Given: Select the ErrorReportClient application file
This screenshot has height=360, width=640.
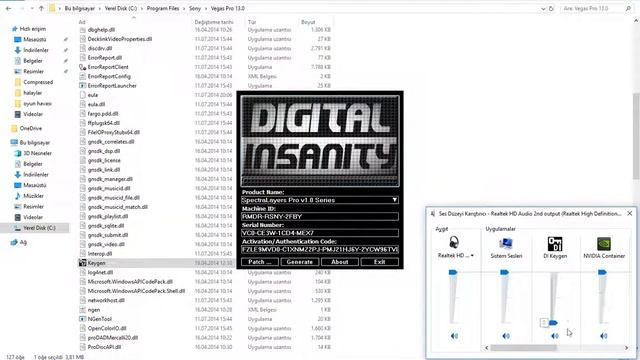Looking at the screenshot, I should [108, 67].
